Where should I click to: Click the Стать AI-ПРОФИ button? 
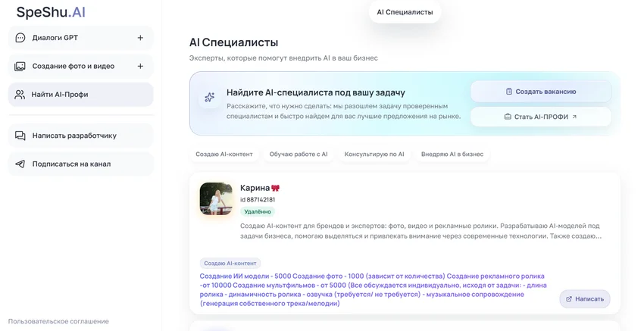pyautogui.click(x=541, y=117)
